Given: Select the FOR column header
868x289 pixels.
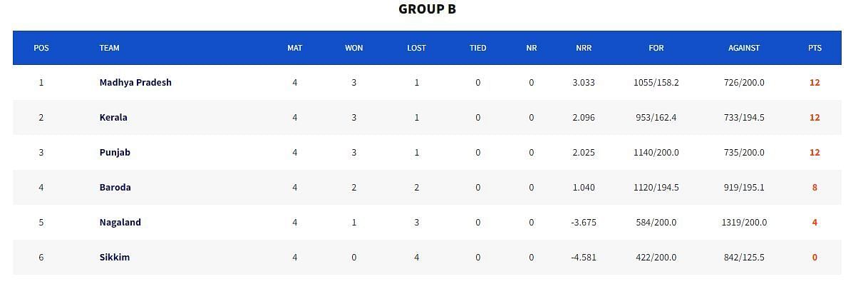Looking at the screenshot, I should pos(656,48).
